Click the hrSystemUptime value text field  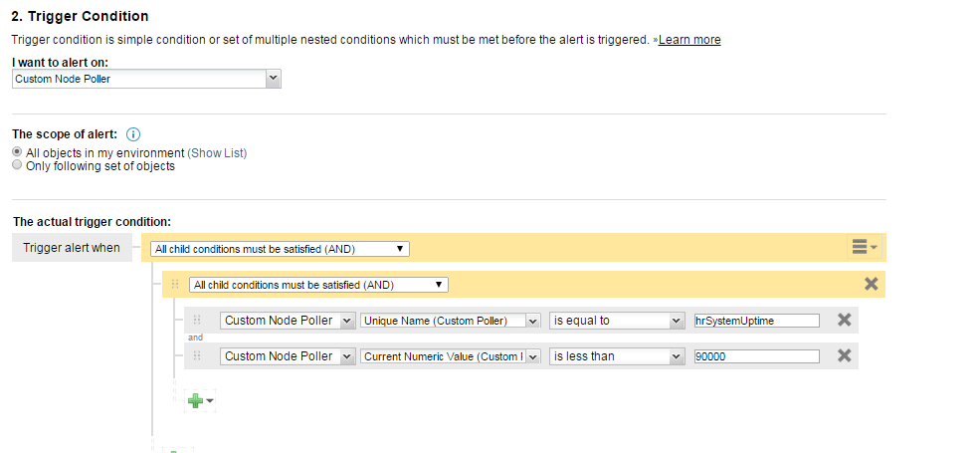[756, 321]
